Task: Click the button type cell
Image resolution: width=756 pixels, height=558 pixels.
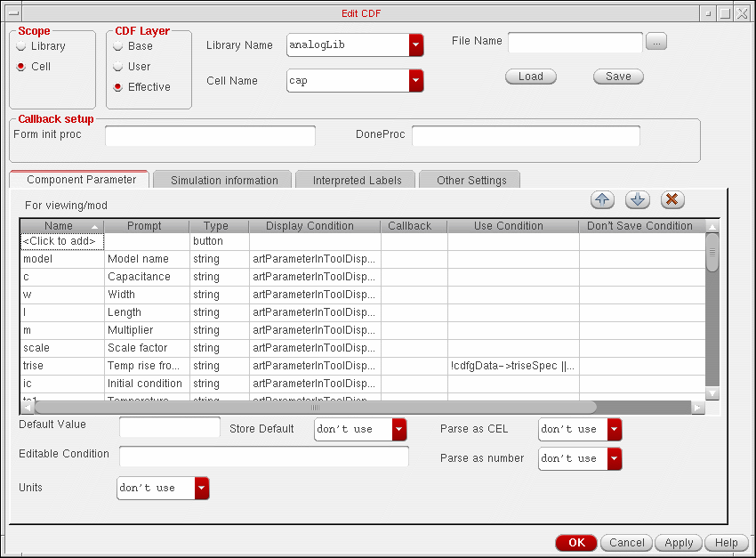Action: (x=220, y=242)
